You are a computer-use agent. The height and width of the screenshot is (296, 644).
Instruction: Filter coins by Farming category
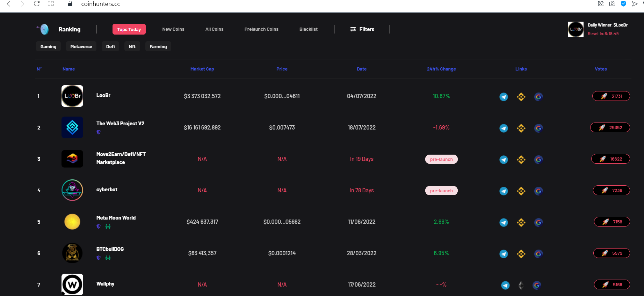[158, 46]
